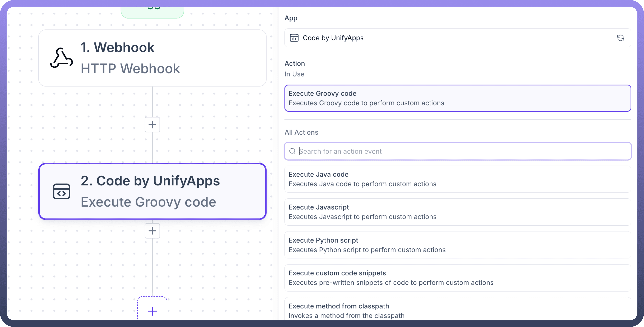
Task: Select the in-use Execute Groovy code action
Action: (458, 98)
